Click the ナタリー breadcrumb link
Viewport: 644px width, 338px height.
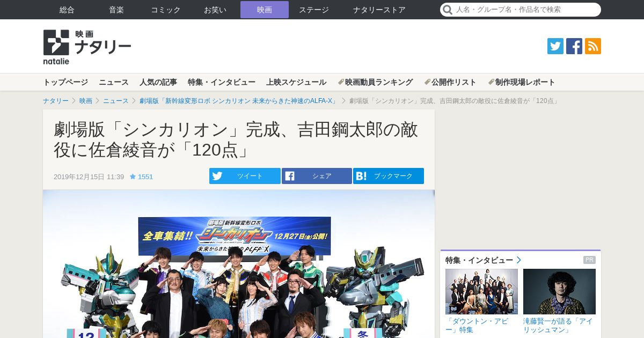tap(56, 101)
